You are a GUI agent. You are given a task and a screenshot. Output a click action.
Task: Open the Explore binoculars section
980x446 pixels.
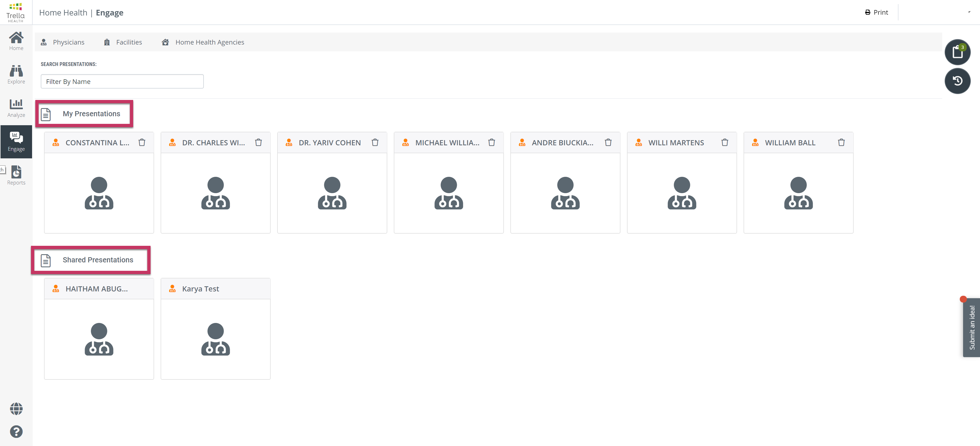click(16, 74)
